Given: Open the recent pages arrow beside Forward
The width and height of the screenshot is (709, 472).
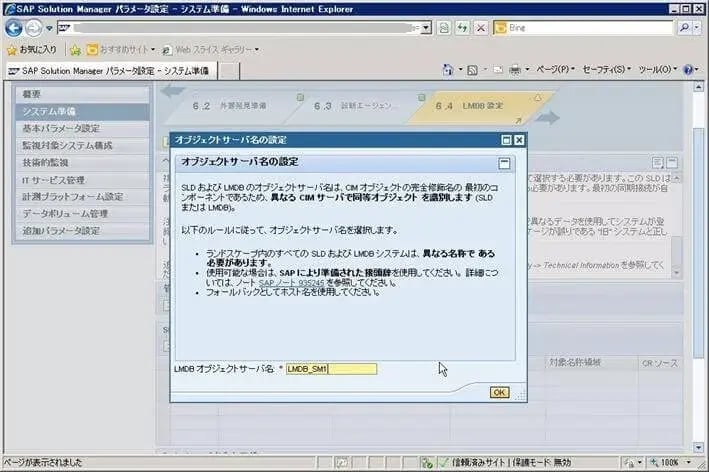Looking at the screenshot, I should coord(49,28).
